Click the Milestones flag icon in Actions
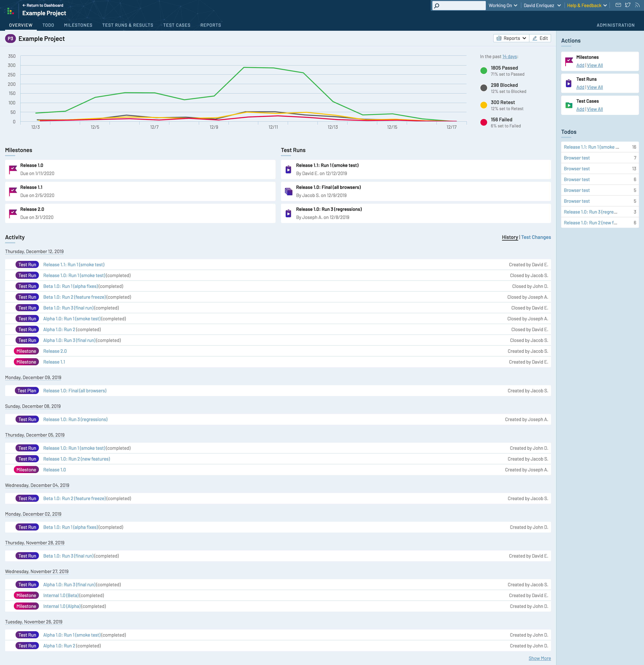 click(x=569, y=61)
